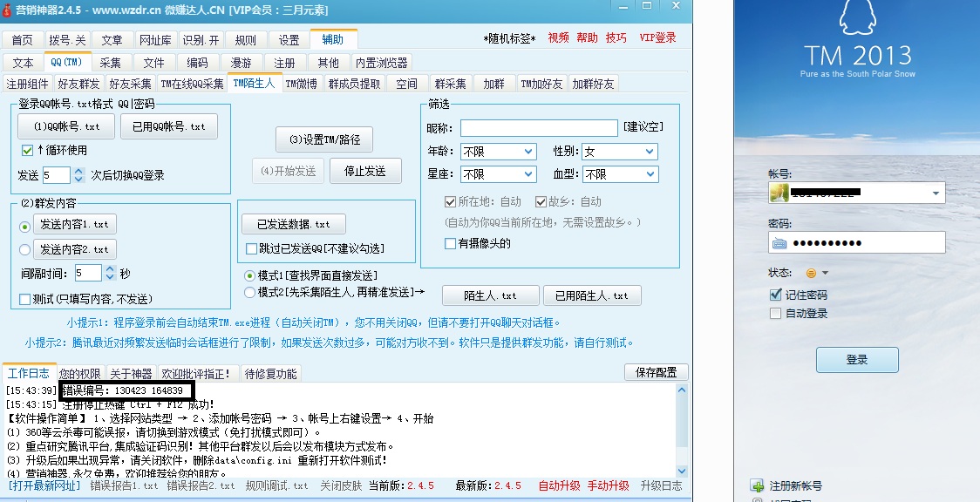The height and width of the screenshot is (502, 980).
Task: Expand the 年龄 age dropdown
Action: [498, 152]
